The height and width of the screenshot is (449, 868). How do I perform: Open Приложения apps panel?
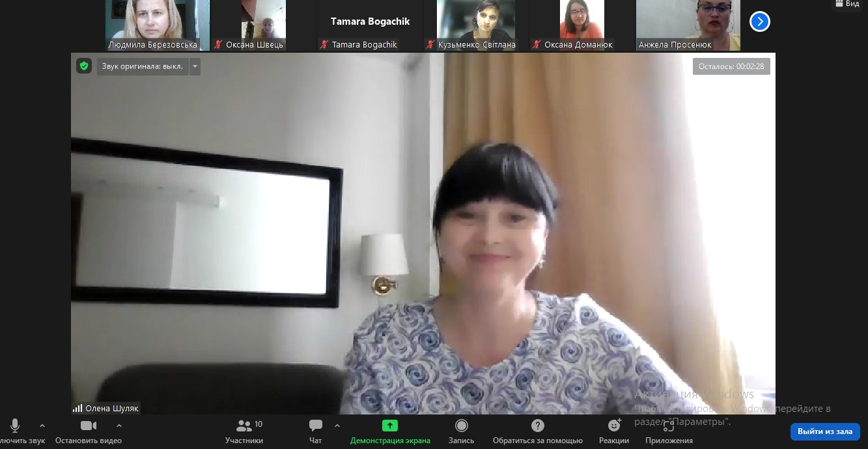tap(669, 431)
